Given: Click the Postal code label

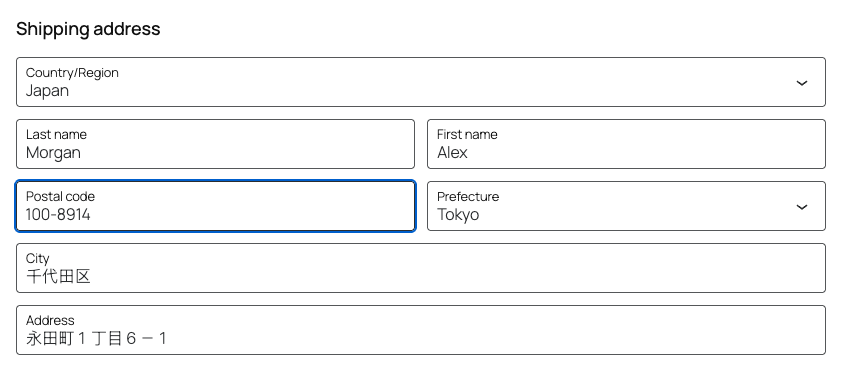Looking at the screenshot, I should 60,196.
